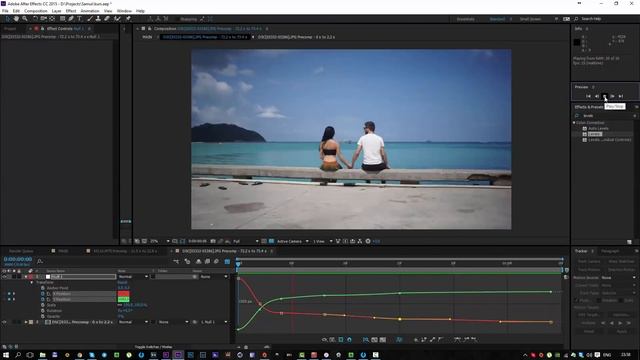Click the Easy Ease Out graph icon

pyautogui.click(x=474, y=340)
